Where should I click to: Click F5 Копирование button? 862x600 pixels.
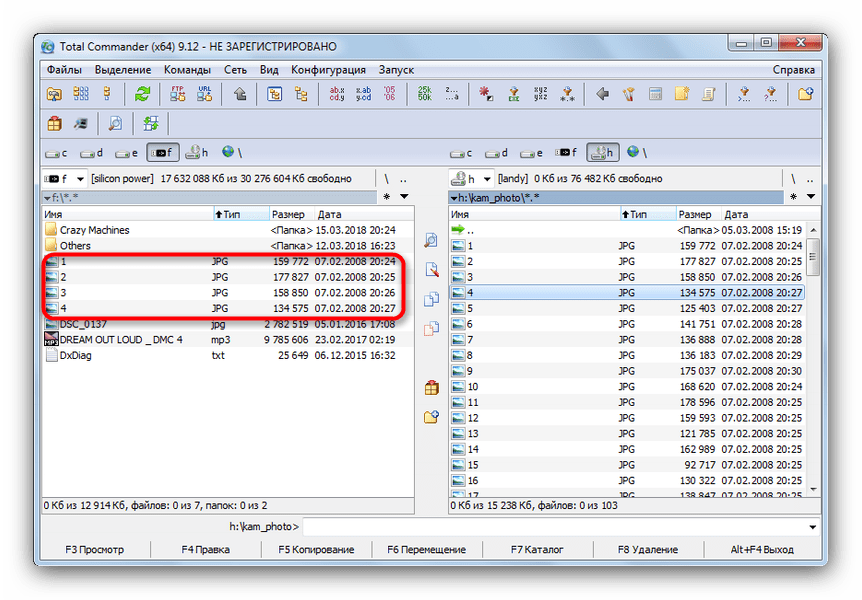(316, 549)
